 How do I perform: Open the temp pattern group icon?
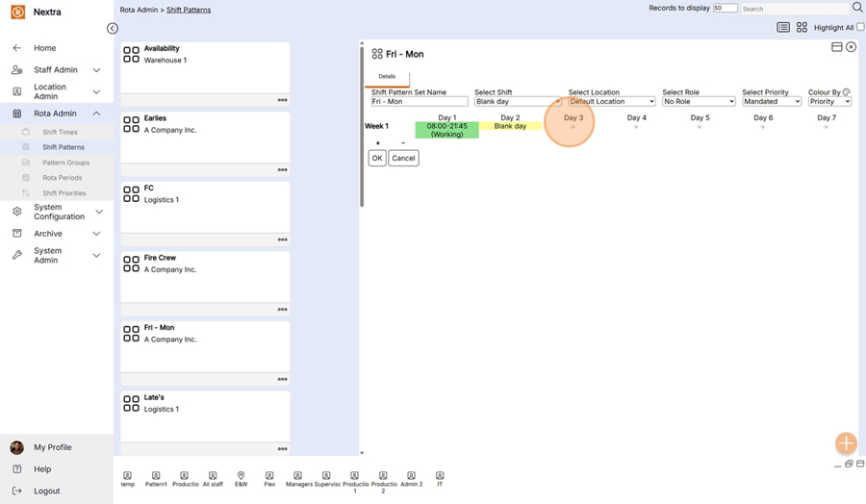[128, 475]
